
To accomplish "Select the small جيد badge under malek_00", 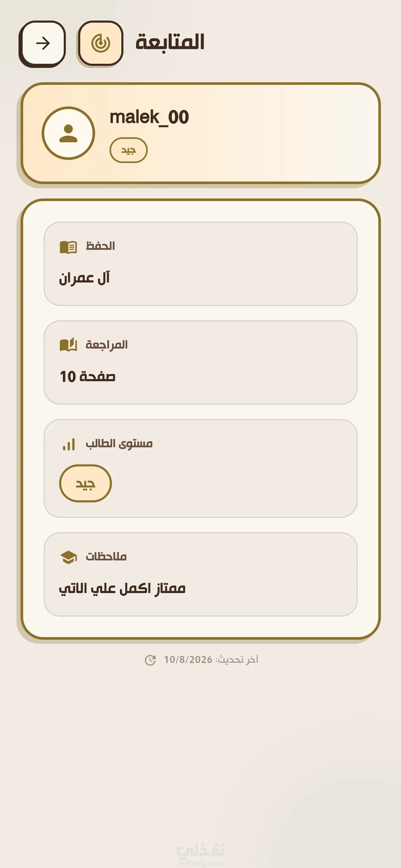I will coord(129,150).
